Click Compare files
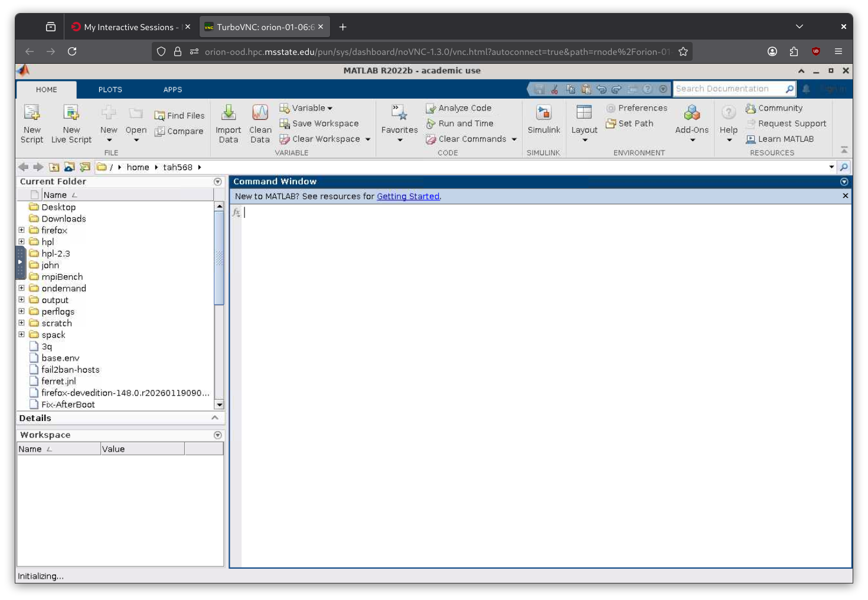The image size is (868, 600). 179,131
